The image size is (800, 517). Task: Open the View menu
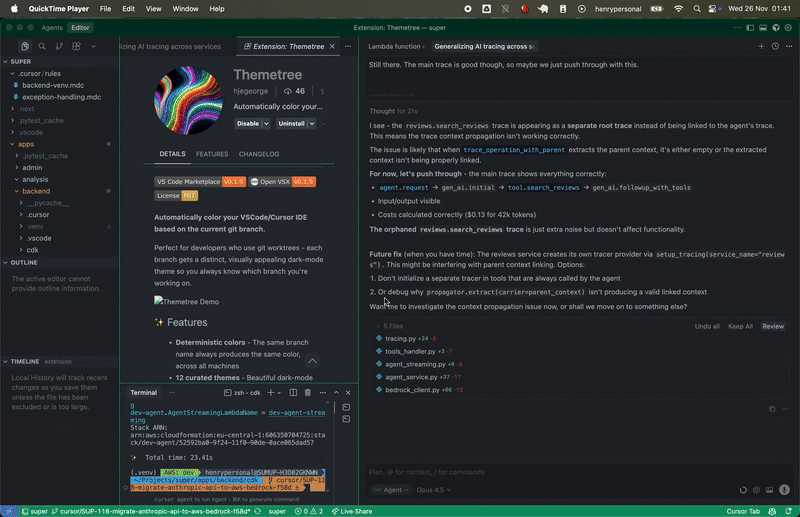point(154,9)
